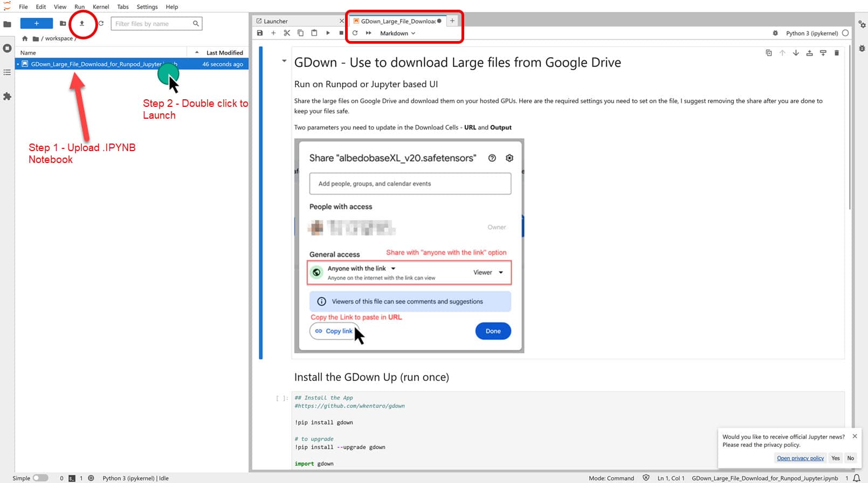Image resolution: width=868 pixels, height=483 pixels.
Task: Open the Running Terminals and Kernels panel
Action: [x=7, y=48]
